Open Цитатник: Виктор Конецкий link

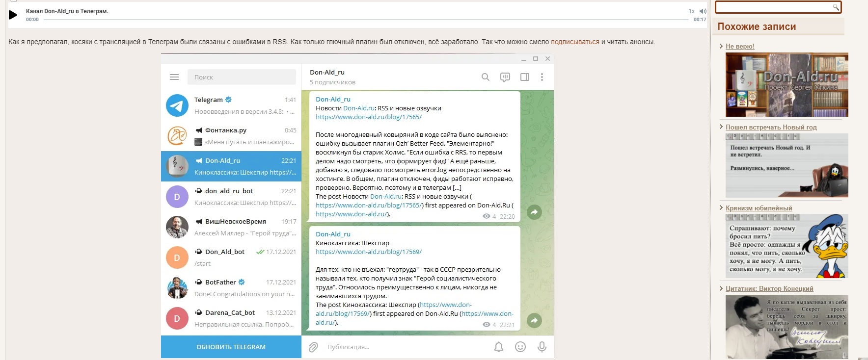tap(769, 288)
